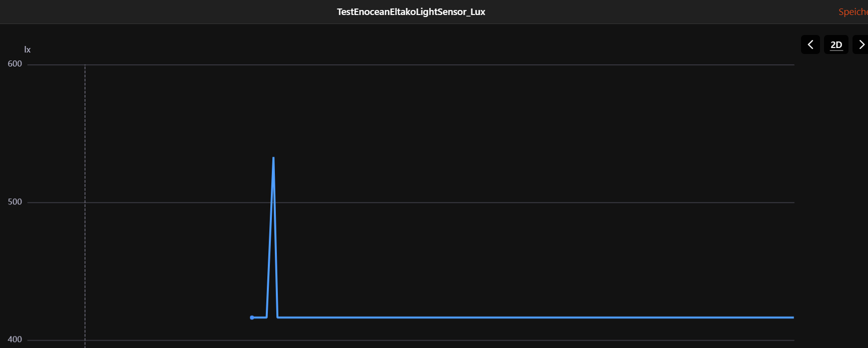Click the peak of the lux spike
This screenshot has width=868, height=348.
(273, 158)
